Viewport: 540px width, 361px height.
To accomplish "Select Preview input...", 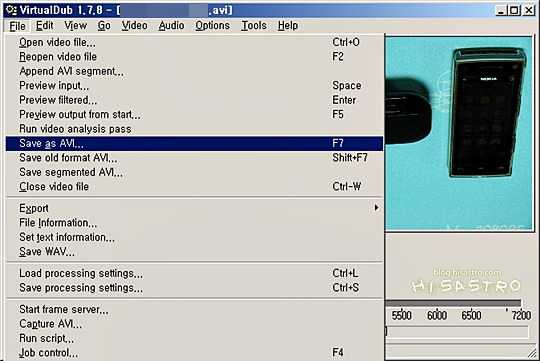I will tap(194, 86).
